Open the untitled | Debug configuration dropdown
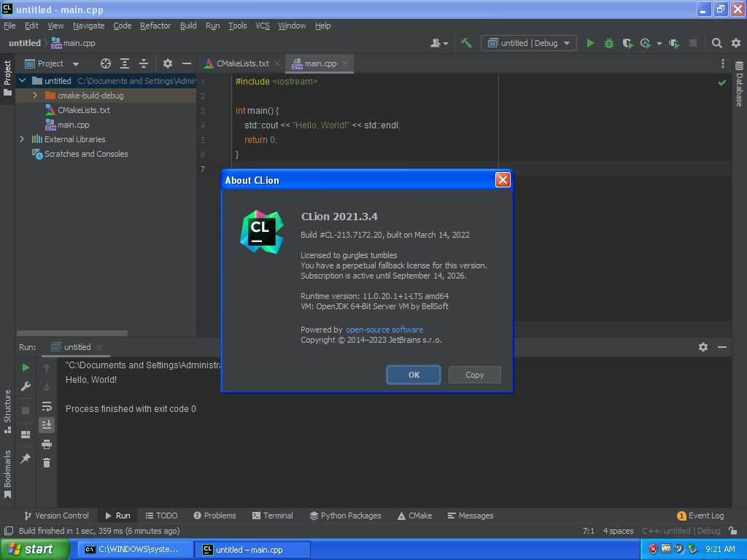 529,43
